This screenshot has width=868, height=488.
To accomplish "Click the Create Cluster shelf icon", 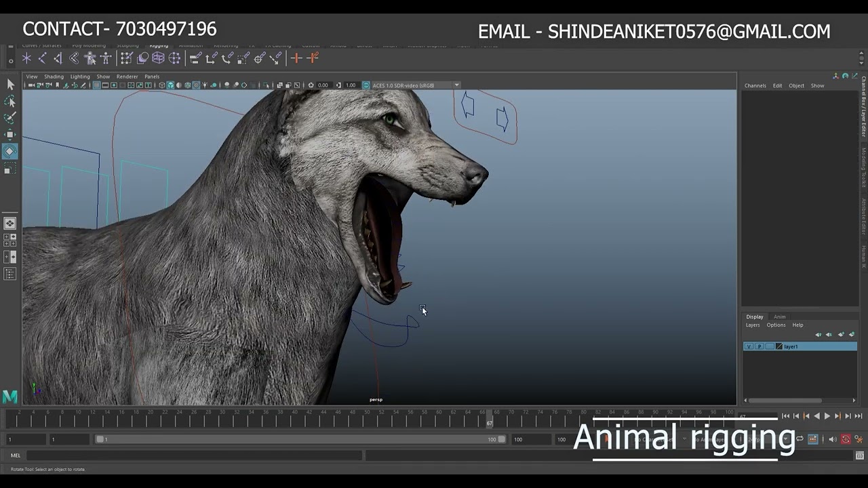I will pos(174,58).
